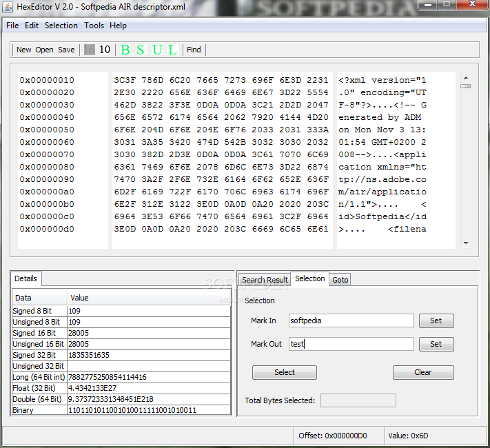
Task: Click the Java icon in title bar
Action: 8,7
